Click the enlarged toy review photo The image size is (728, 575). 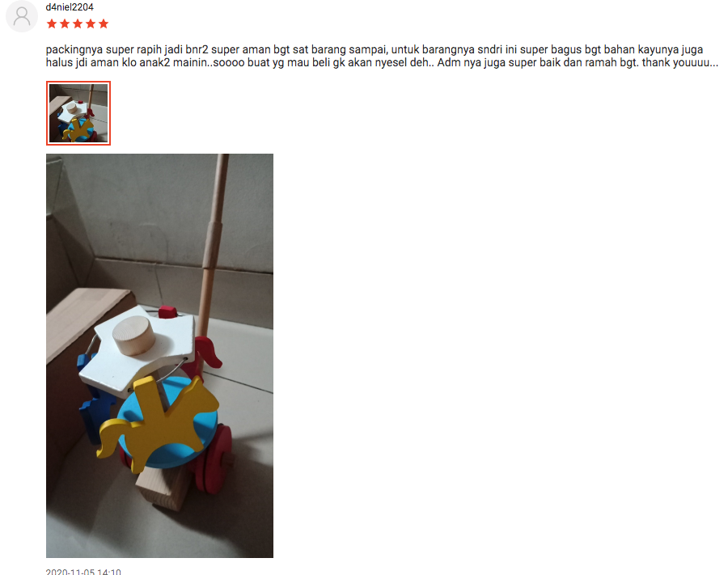click(159, 356)
